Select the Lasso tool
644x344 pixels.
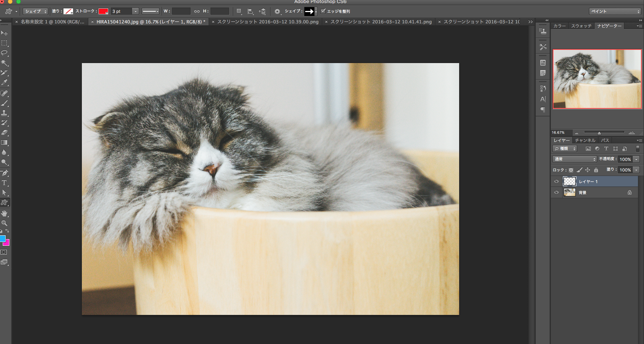[x=5, y=53]
